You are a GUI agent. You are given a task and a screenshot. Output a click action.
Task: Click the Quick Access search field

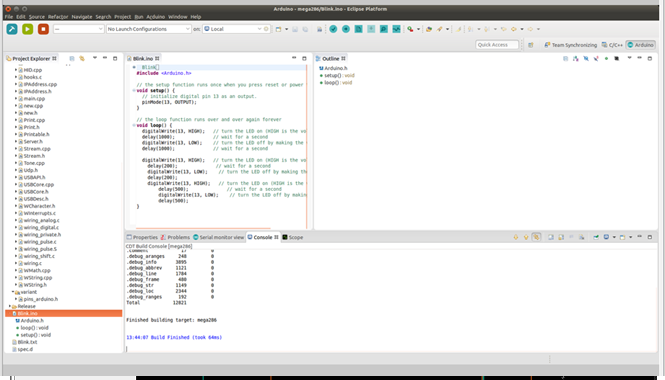click(497, 45)
